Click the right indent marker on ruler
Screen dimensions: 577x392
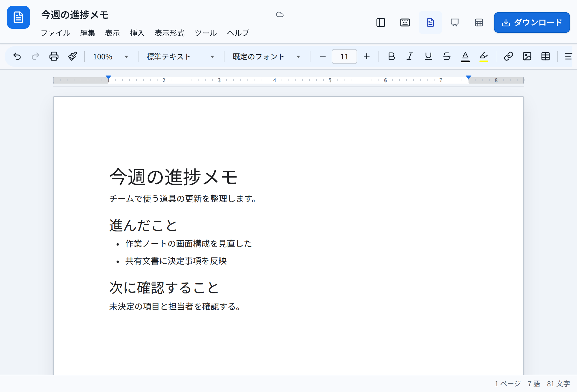click(469, 78)
